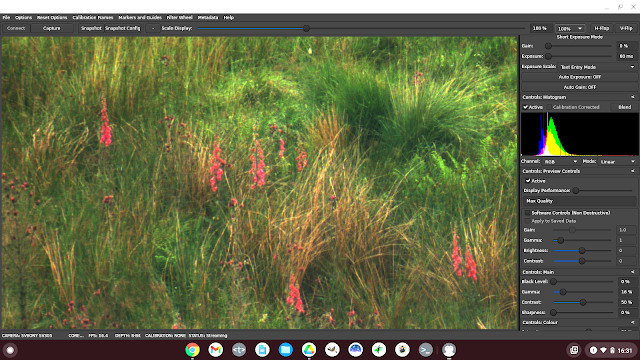This screenshot has width=640, height=360.
Task: Click the Black Level slider handle
Action: coord(553,282)
